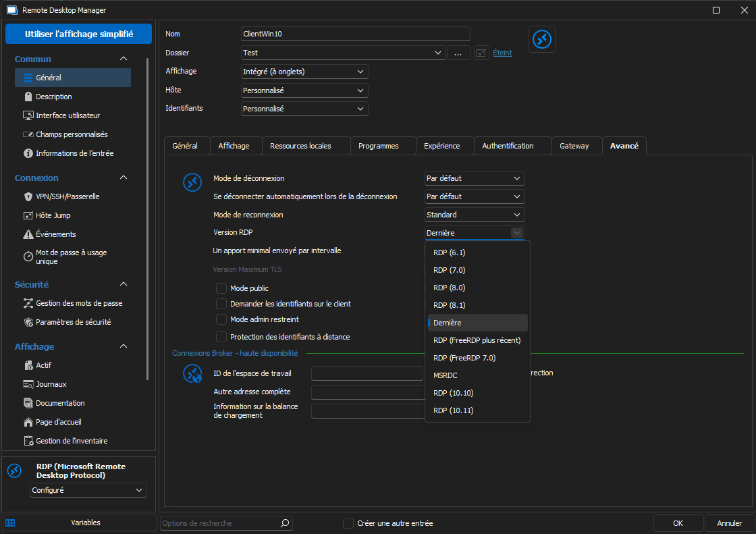
Task: Collapse the Commun section
Action: coord(123,59)
